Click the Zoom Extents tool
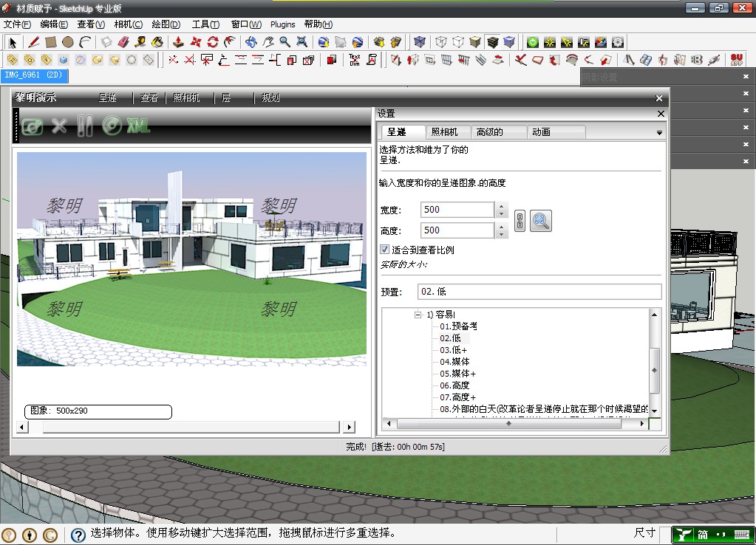 302,42
